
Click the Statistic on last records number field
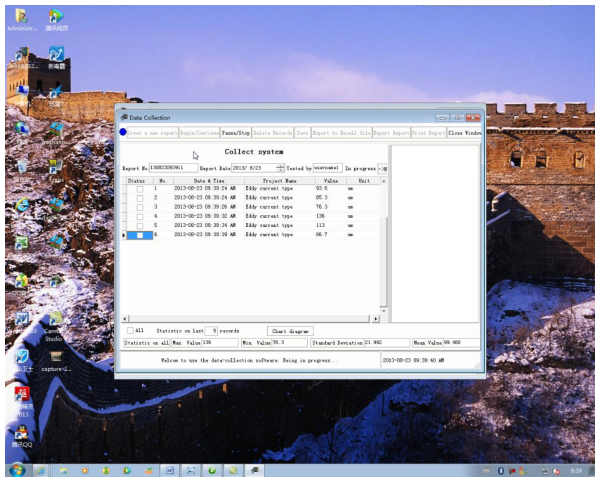[211, 331]
